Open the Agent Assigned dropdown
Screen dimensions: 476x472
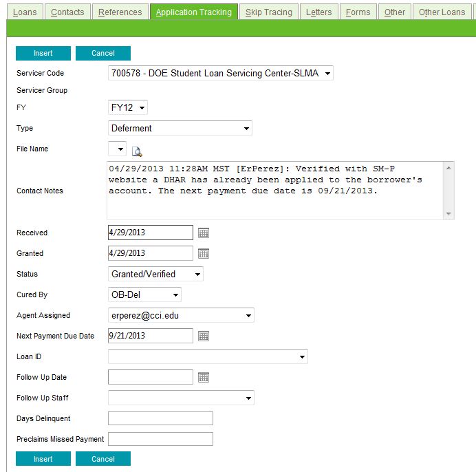click(181, 315)
